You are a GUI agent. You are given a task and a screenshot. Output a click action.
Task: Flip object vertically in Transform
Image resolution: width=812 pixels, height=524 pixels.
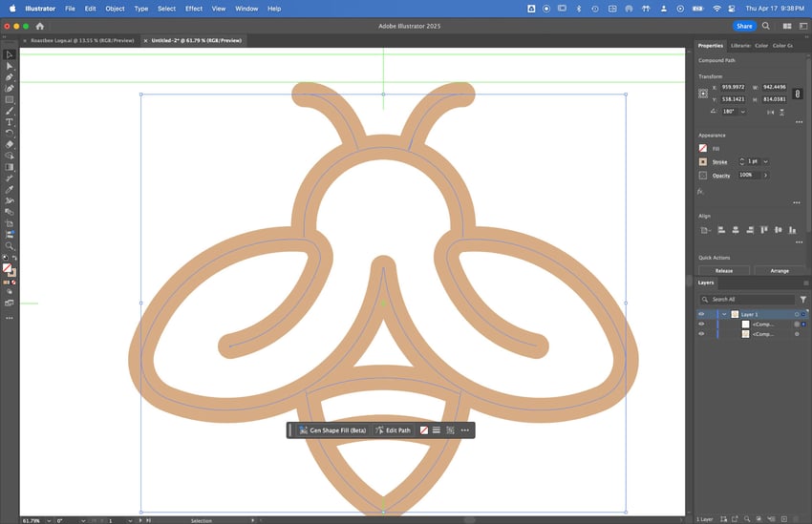pyautogui.click(x=782, y=112)
